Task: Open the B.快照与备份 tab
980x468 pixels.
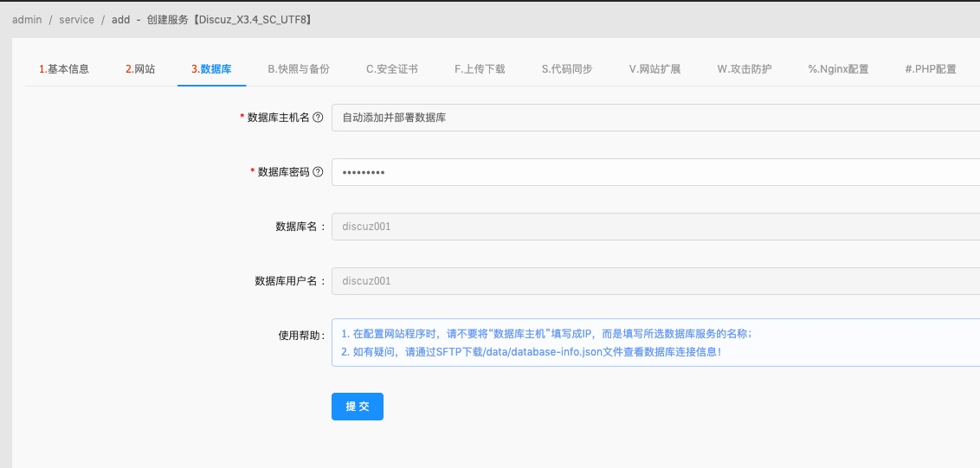Action: click(x=298, y=69)
